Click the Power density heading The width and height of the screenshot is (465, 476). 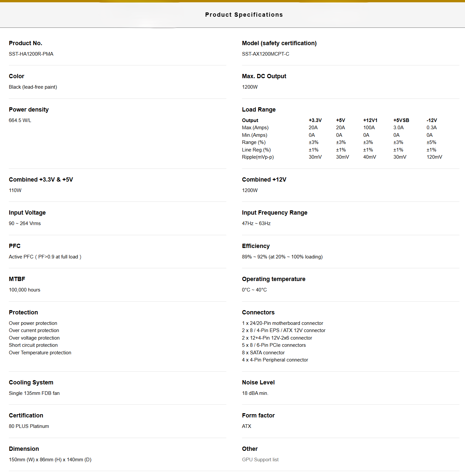29,110
